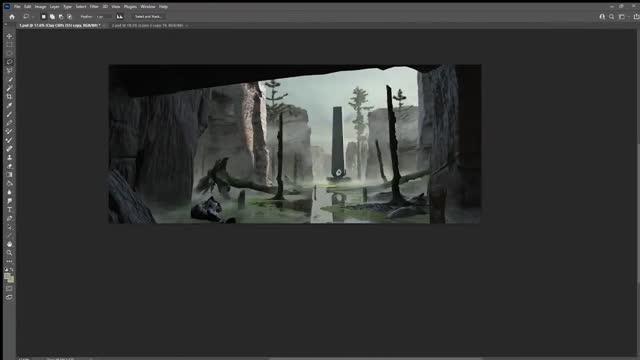Screen dimensions: 640x360
Task: Open the Window menu
Action: point(148,7)
